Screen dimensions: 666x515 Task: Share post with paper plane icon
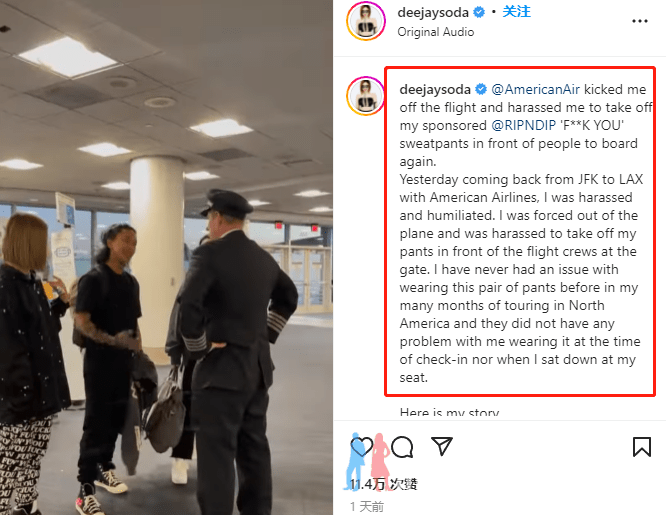click(442, 446)
